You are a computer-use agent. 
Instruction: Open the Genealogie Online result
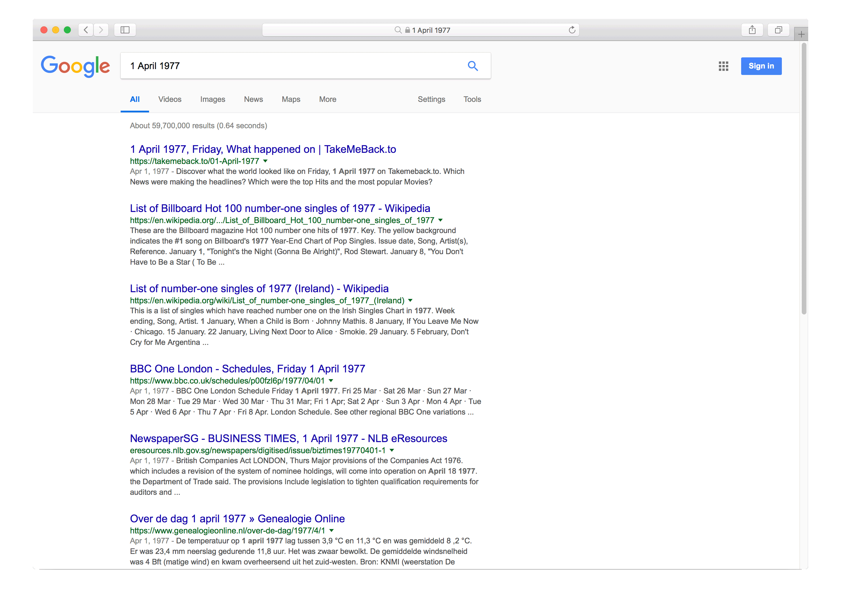[237, 518]
